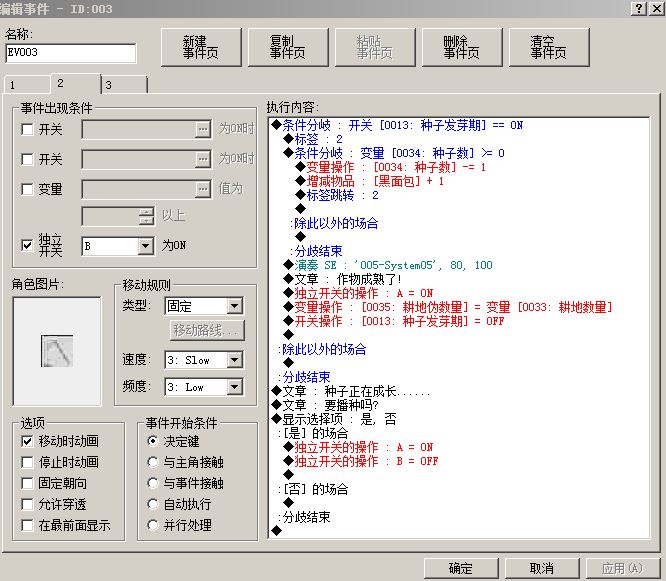The image size is (666, 581).
Task: Toggle 移动时动画 option
Action: [x=27, y=441]
